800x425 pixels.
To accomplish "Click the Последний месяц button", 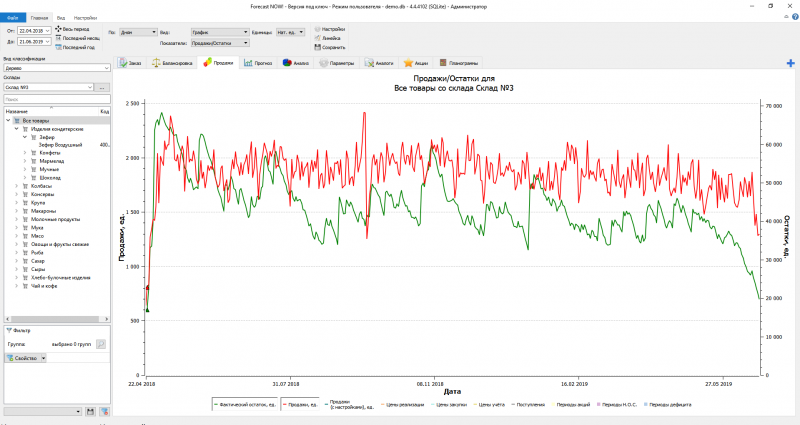I will [x=78, y=39].
